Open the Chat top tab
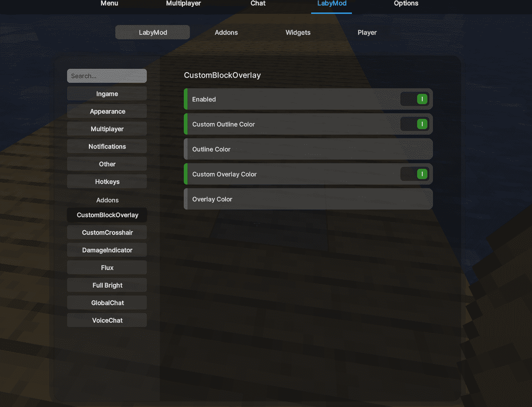The height and width of the screenshot is (407, 532). [258, 4]
